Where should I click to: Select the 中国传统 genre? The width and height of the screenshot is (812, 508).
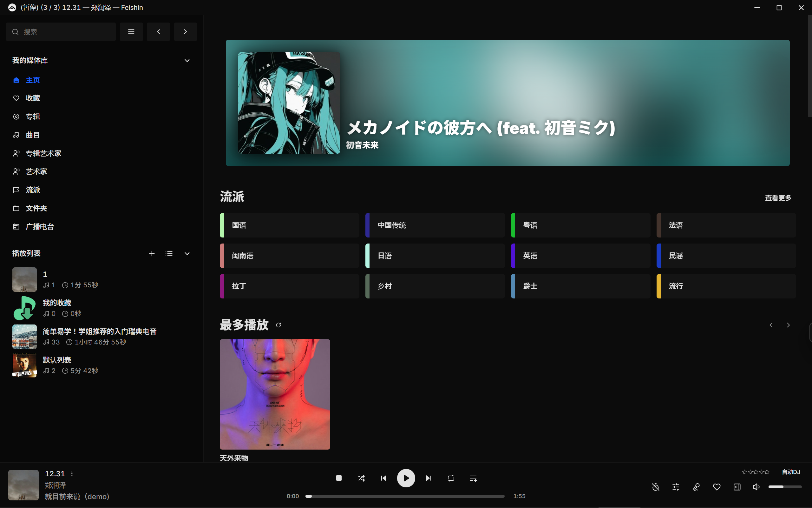[435, 225]
